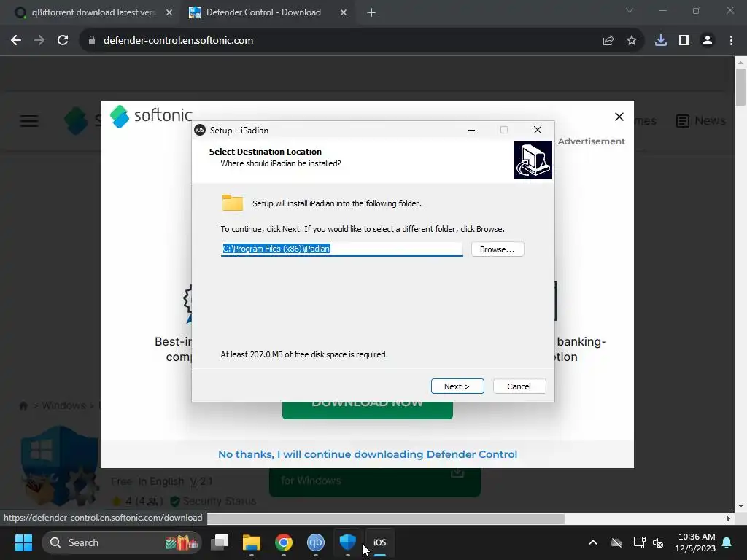Toggle Chrome side panel
This screenshot has height=560, width=747.
[684, 41]
